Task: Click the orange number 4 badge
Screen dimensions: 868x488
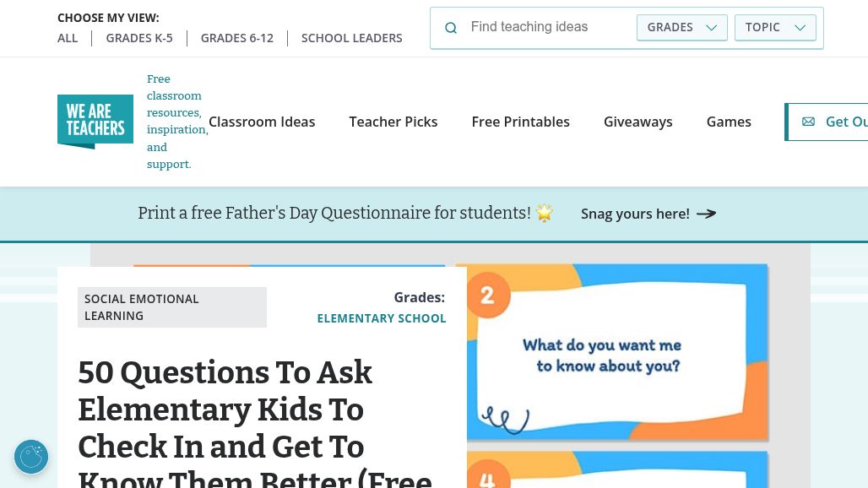Action: [x=488, y=474]
